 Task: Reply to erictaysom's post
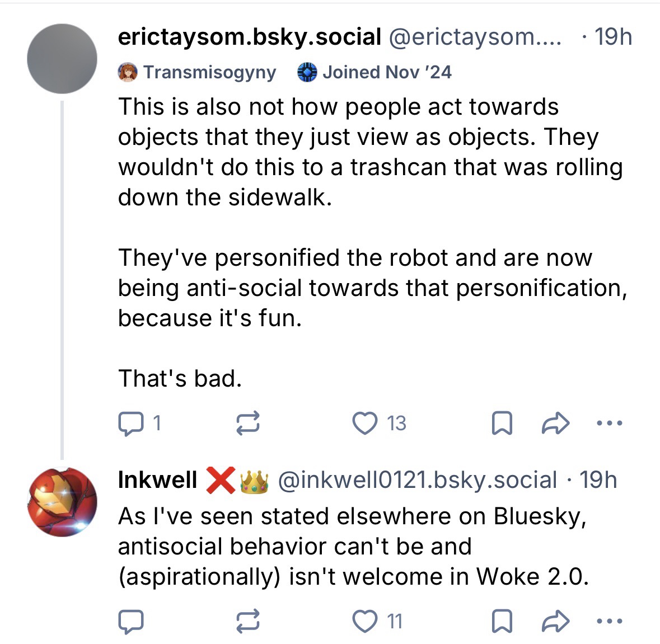tap(132, 424)
